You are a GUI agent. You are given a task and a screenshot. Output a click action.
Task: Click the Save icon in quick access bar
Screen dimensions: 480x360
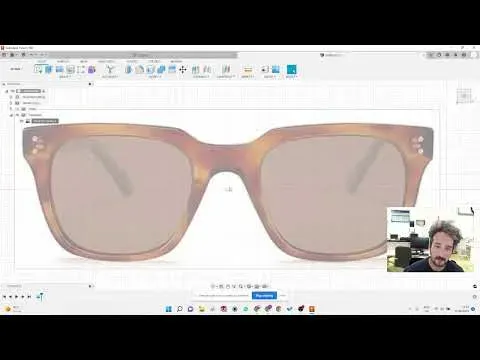[x=23, y=54]
